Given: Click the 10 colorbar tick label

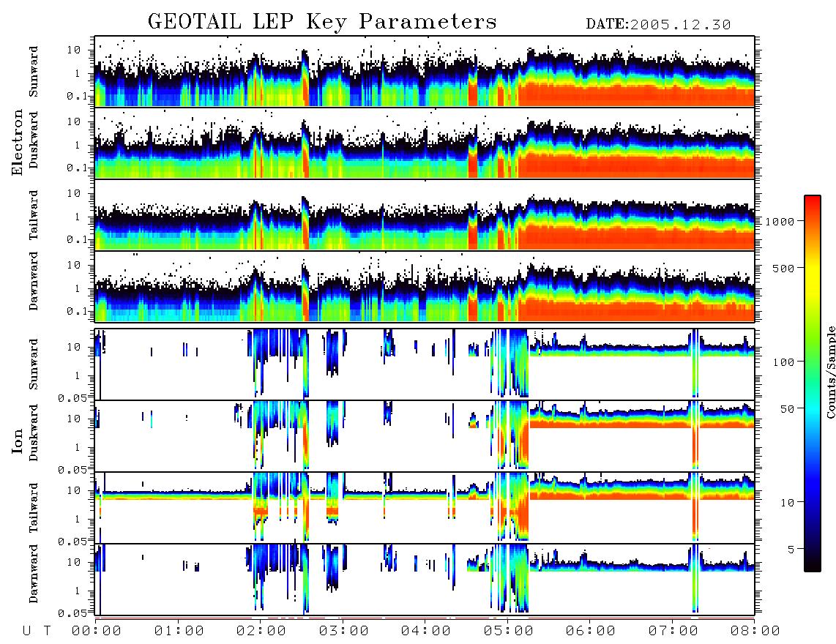Looking at the screenshot, I should coord(788,502).
